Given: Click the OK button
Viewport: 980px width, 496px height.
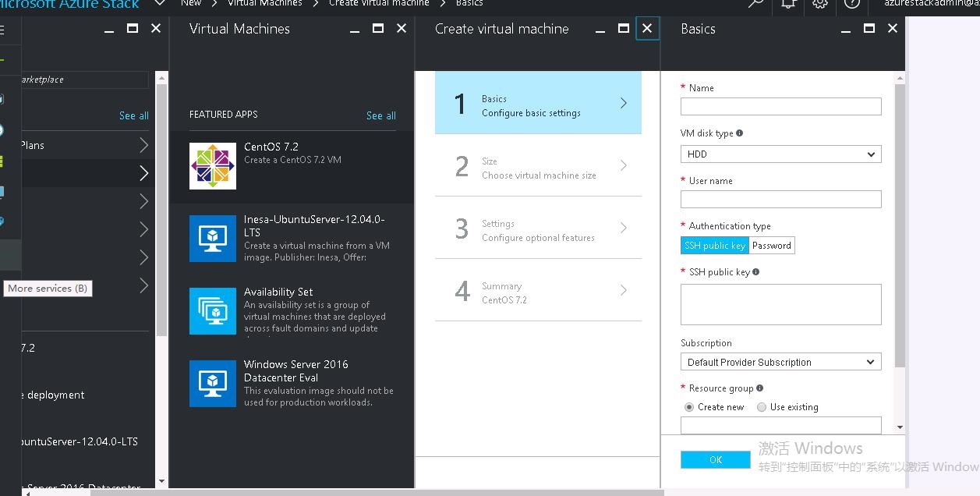Looking at the screenshot, I should [716, 460].
